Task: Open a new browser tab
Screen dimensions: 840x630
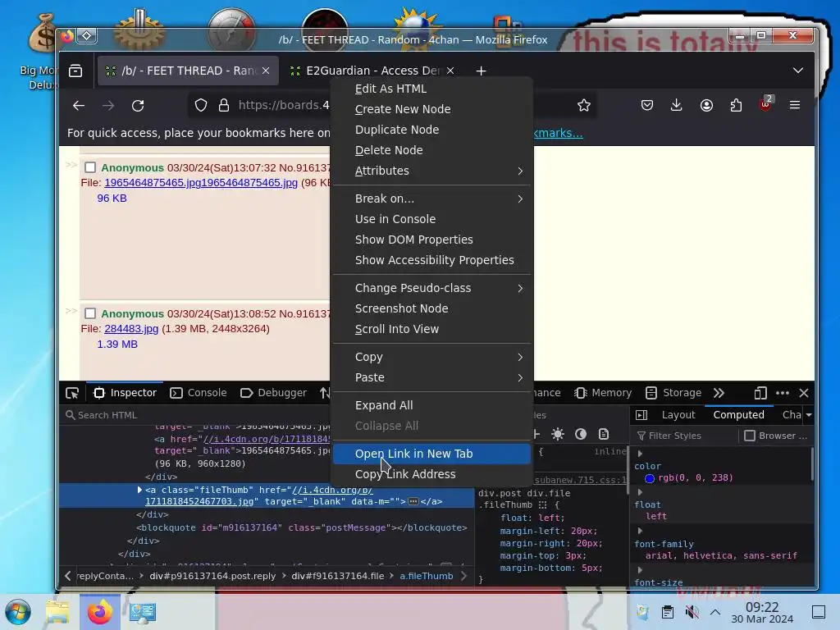Action: click(x=481, y=71)
